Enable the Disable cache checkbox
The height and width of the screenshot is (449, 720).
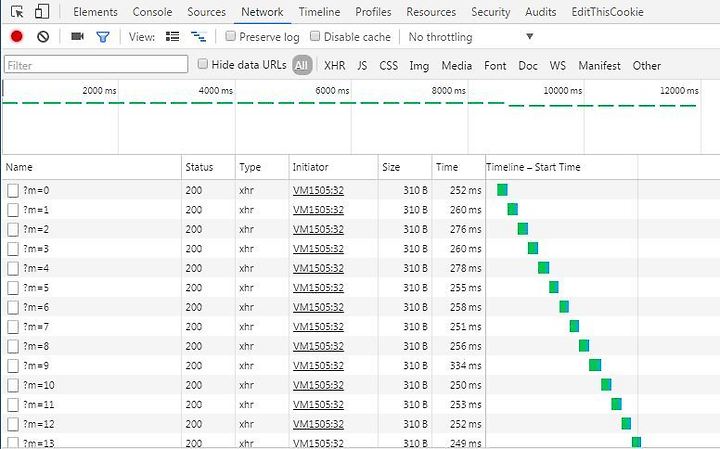tap(315, 36)
